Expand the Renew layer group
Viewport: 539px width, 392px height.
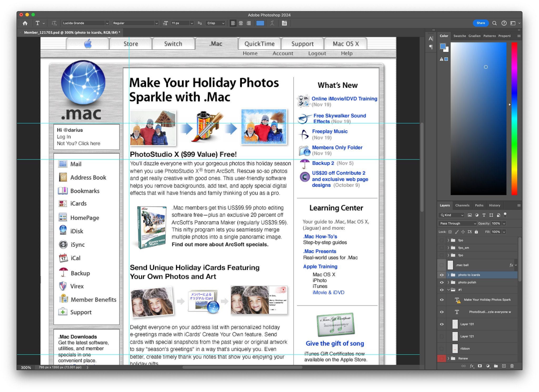coord(448,358)
